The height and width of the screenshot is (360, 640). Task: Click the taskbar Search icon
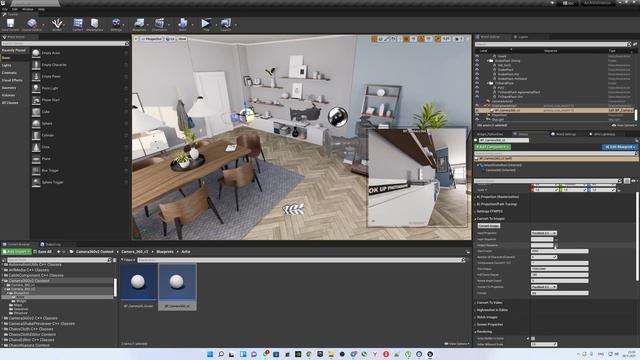[x=221, y=354]
